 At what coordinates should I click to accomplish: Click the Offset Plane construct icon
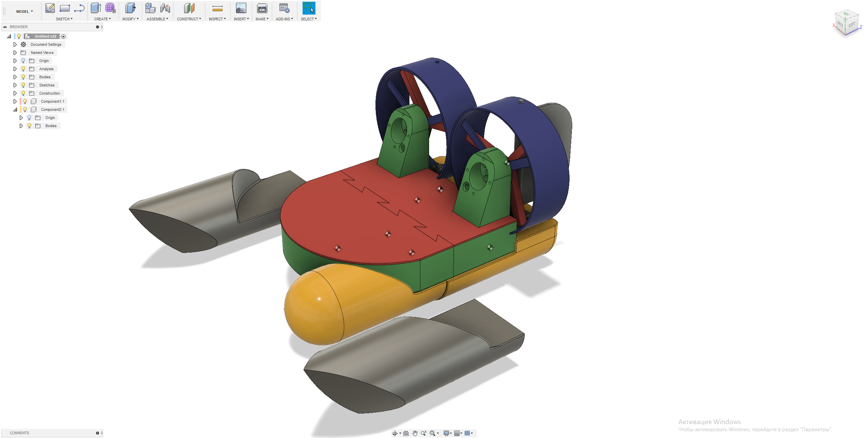pyautogui.click(x=189, y=8)
